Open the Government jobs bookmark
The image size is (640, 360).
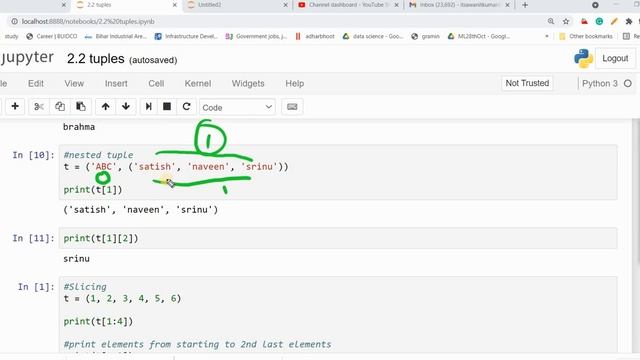[x=256, y=36]
